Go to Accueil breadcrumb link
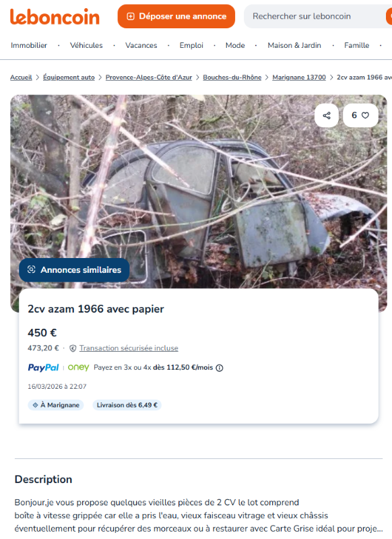Image resolution: width=392 pixels, height=539 pixels. click(x=21, y=77)
